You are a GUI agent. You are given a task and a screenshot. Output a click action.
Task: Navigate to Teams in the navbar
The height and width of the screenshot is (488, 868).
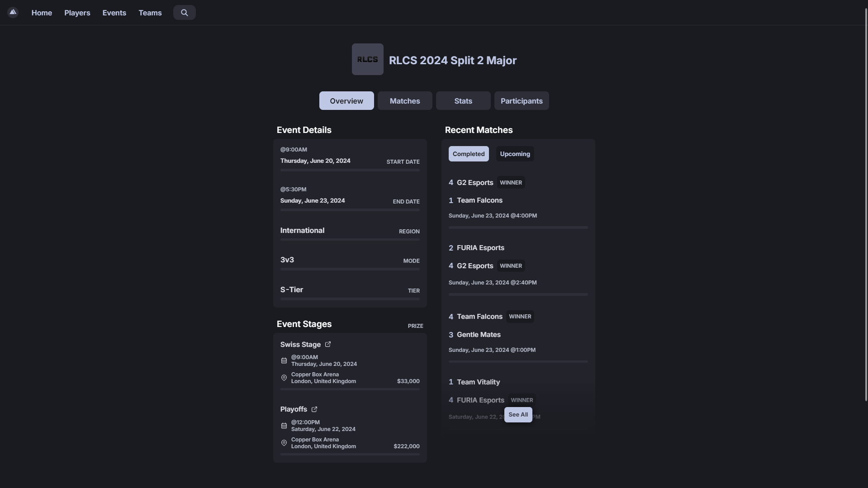150,13
